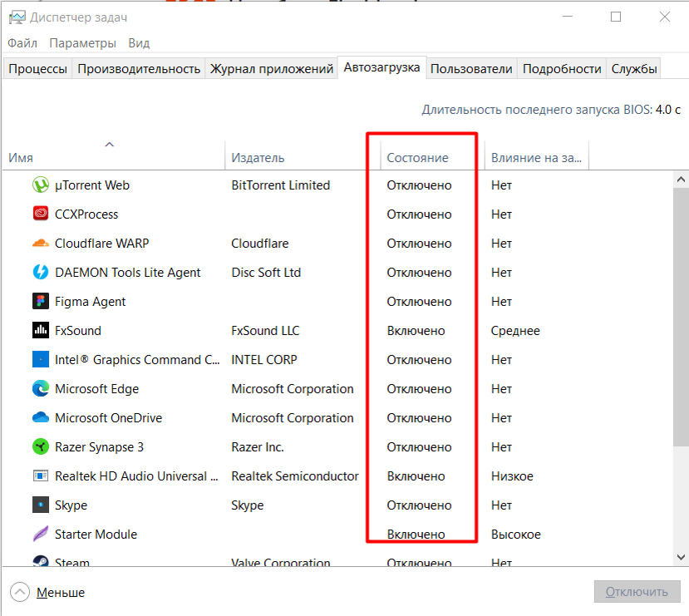Click the Низкое impact value for Realtek

coord(512,476)
